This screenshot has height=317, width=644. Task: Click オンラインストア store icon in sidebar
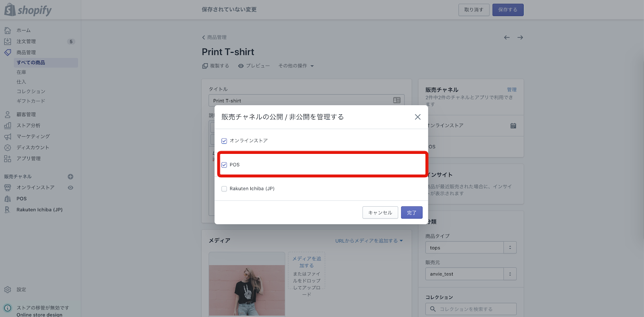[x=8, y=187]
